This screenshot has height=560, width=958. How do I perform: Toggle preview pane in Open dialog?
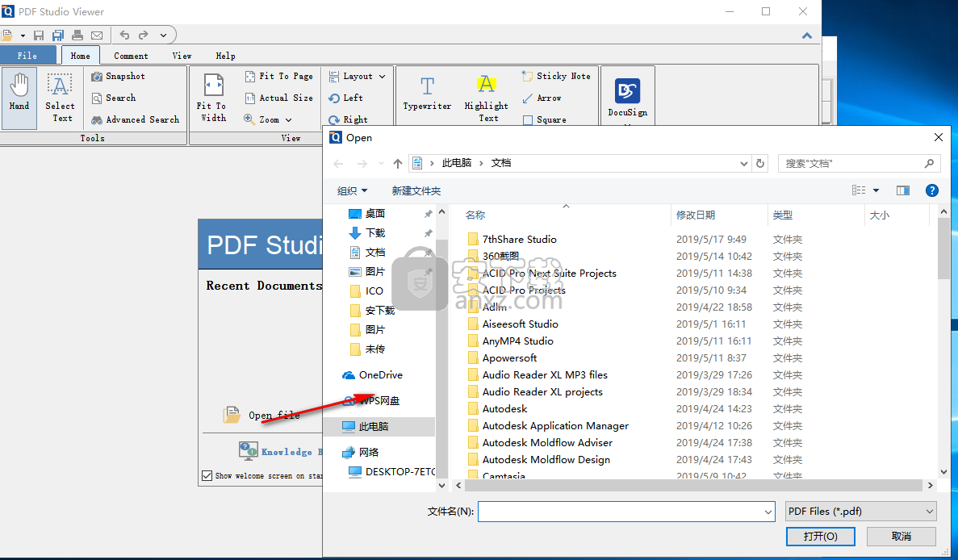click(x=903, y=190)
